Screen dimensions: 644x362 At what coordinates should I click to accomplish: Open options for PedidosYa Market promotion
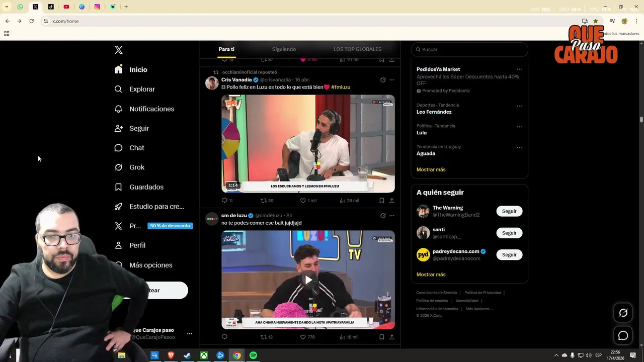click(x=519, y=69)
